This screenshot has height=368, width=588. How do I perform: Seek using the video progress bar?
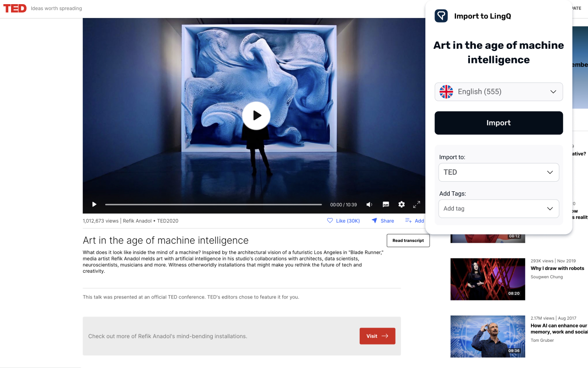[213, 204]
